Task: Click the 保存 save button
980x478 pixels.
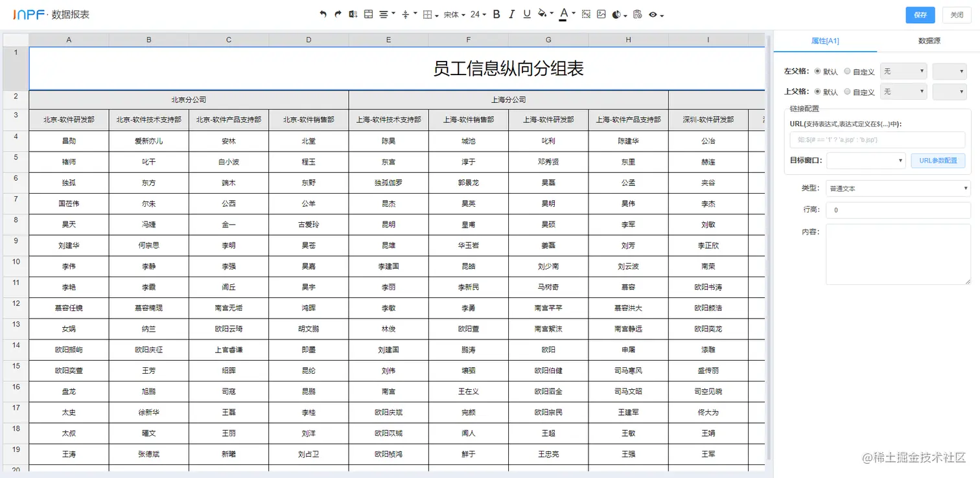Action: [920, 14]
